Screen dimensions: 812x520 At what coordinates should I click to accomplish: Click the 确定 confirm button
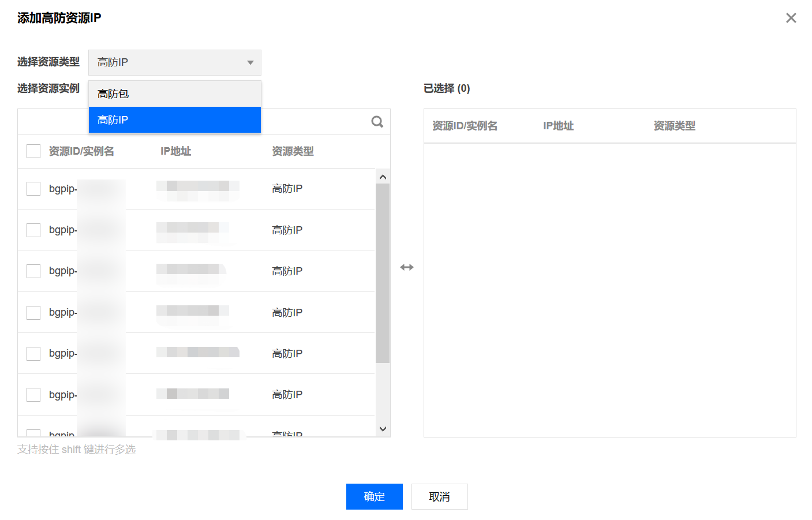[374, 496]
